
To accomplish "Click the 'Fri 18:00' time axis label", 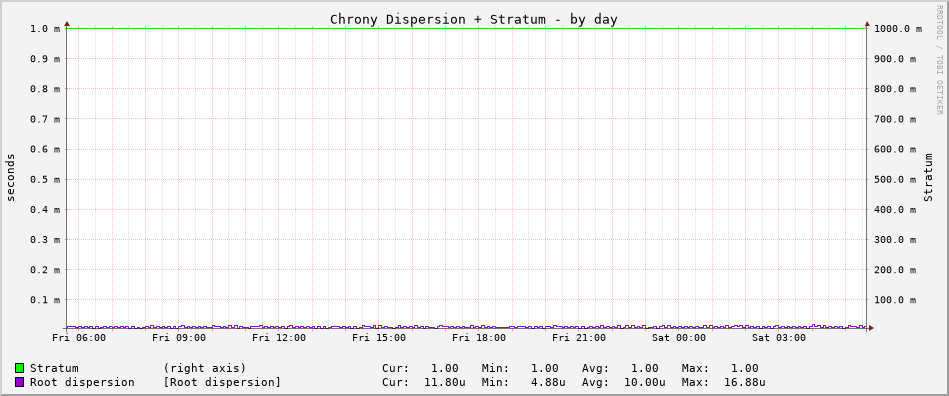I will pyautogui.click(x=479, y=337).
